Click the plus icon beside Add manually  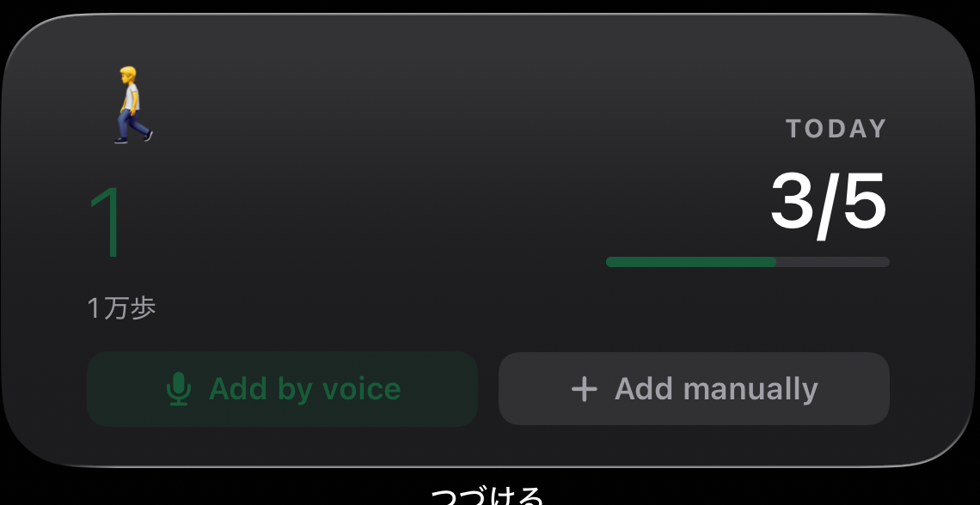tap(585, 389)
